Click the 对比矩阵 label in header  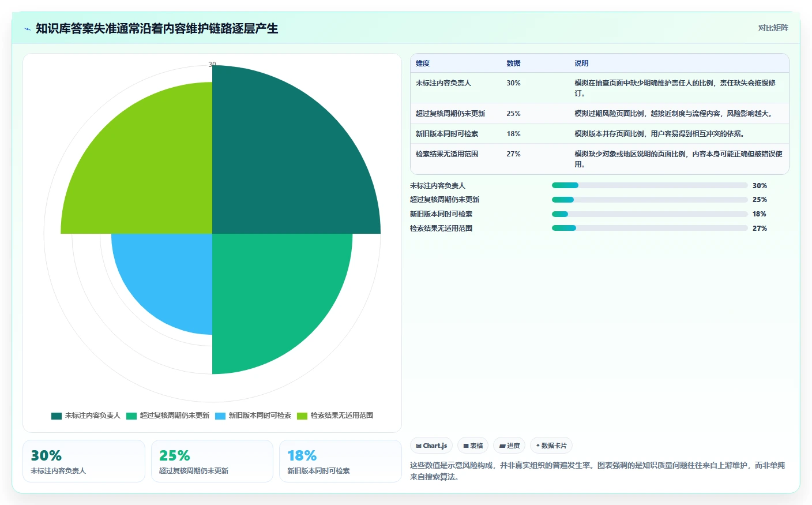click(773, 28)
